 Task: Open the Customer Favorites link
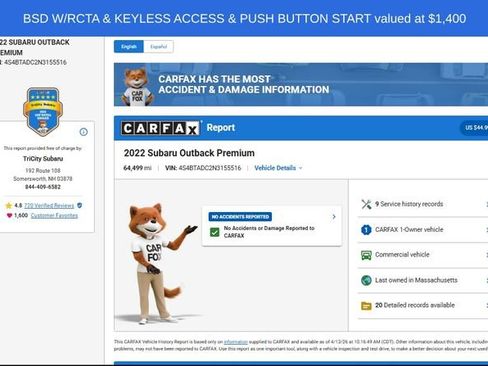pyautogui.click(x=54, y=216)
